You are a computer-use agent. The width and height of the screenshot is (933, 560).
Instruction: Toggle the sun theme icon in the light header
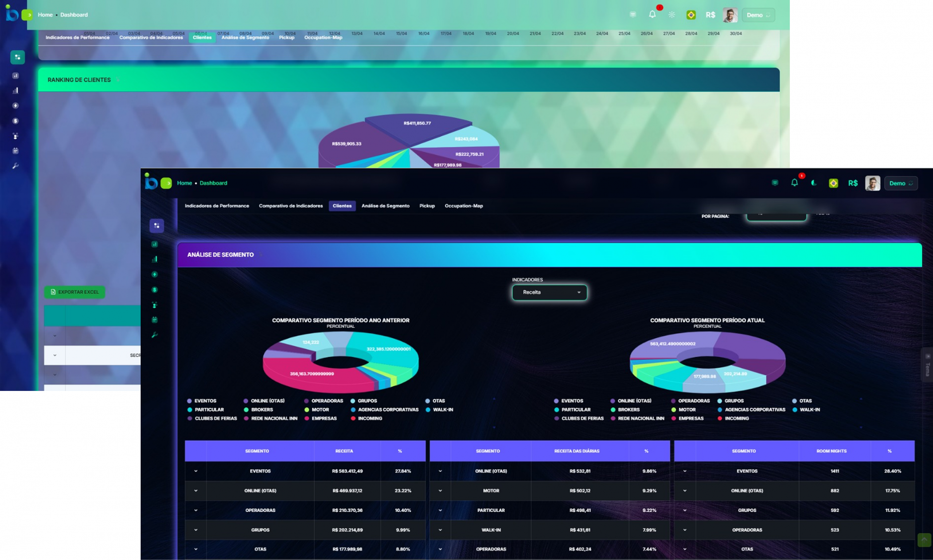click(x=671, y=15)
